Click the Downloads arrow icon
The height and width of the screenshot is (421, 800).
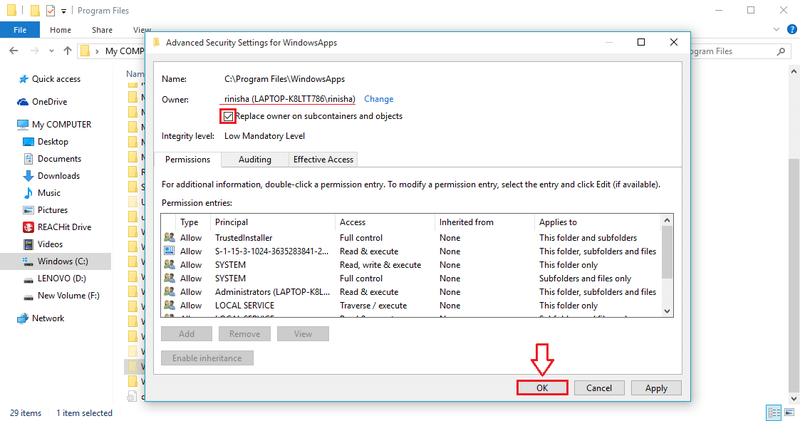click(29, 176)
